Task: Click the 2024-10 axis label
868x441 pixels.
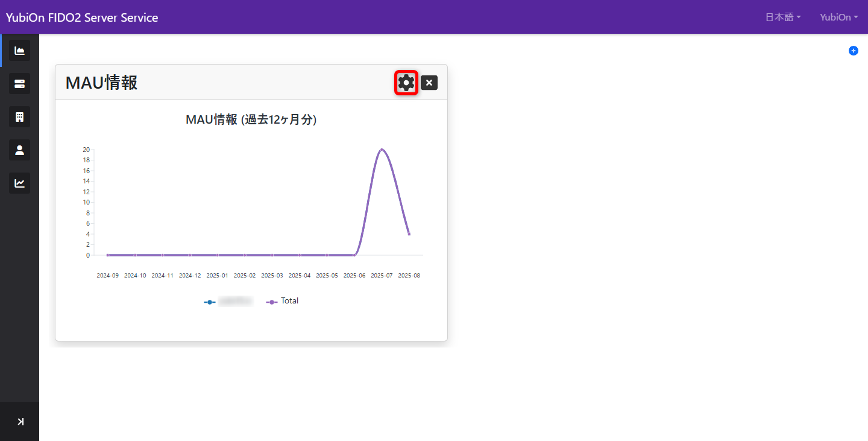Action: [135, 276]
